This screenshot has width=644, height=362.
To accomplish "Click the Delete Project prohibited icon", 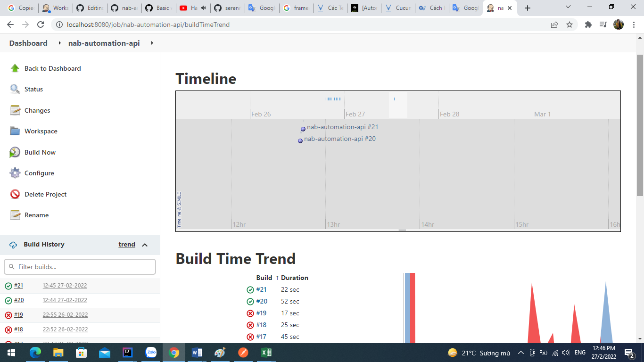I will 15,194.
